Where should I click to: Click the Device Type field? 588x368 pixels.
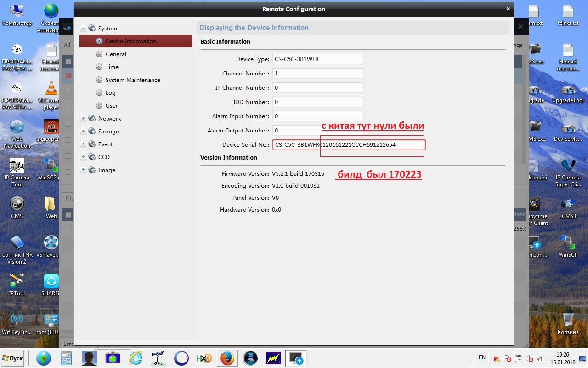pyautogui.click(x=317, y=59)
